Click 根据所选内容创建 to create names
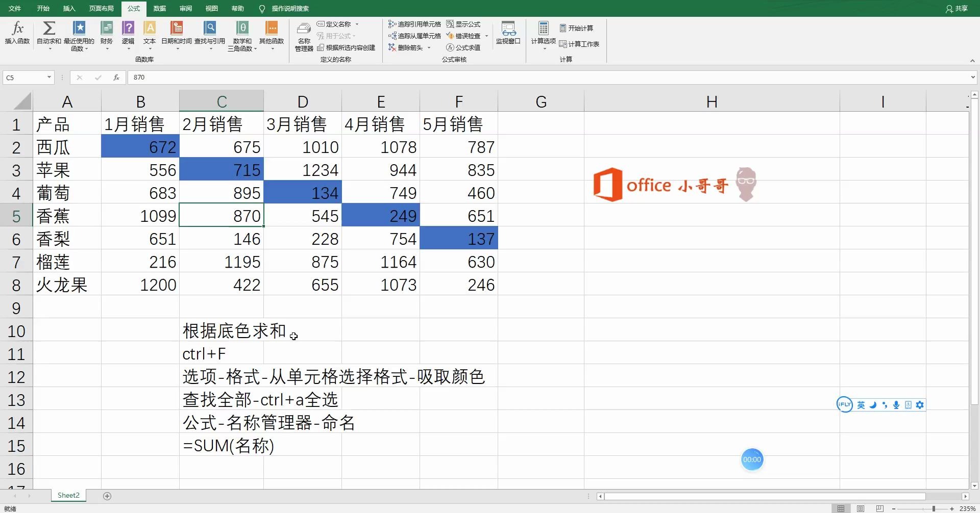 coord(346,47)
